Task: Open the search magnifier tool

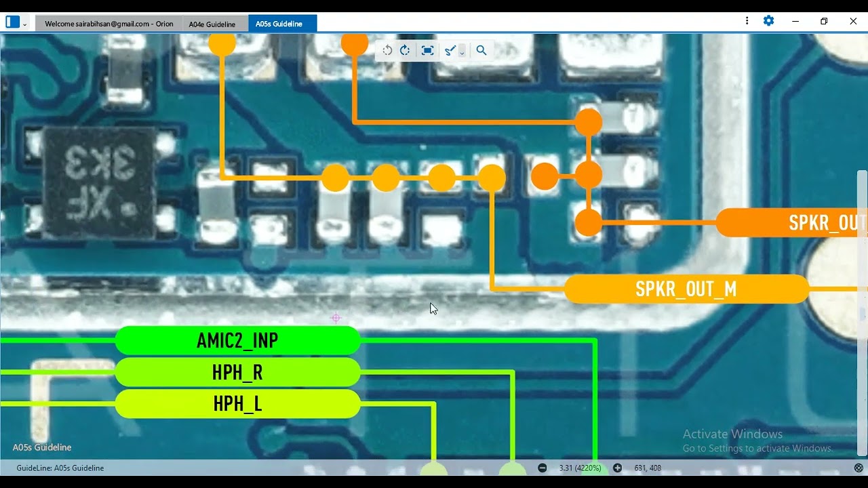Action: pyautogui.click(x=481, y=50)
